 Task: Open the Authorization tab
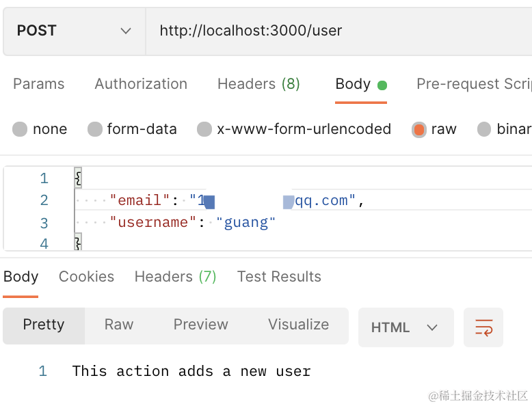tap(141, 84)
